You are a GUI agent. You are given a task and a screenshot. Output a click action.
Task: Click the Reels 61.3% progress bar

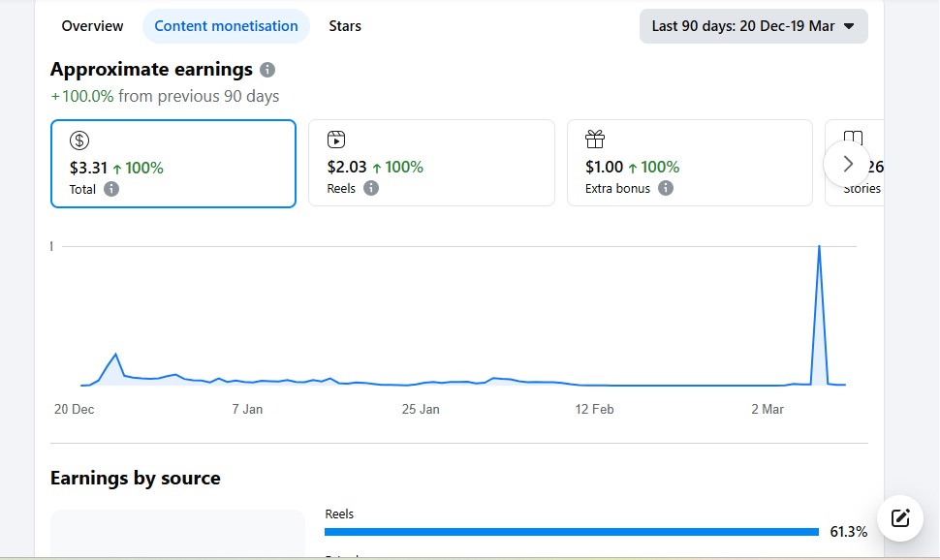pyautogui.click(x=572, y=532)
